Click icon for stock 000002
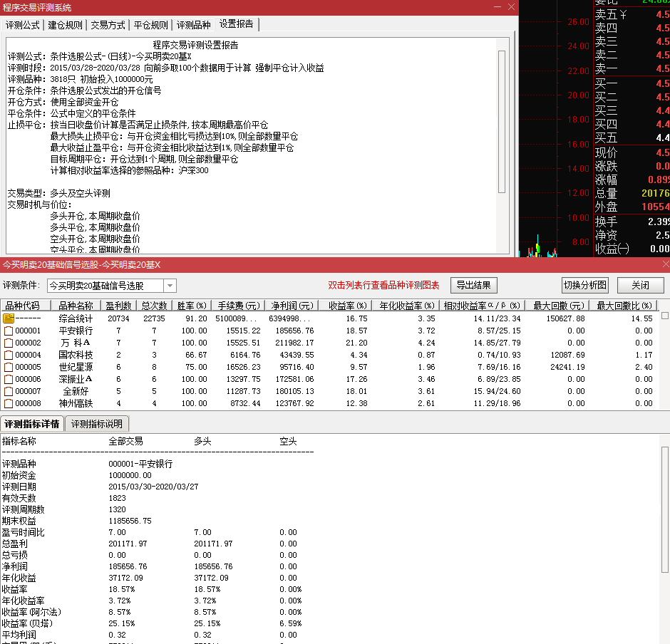 [x=9, y=343]
